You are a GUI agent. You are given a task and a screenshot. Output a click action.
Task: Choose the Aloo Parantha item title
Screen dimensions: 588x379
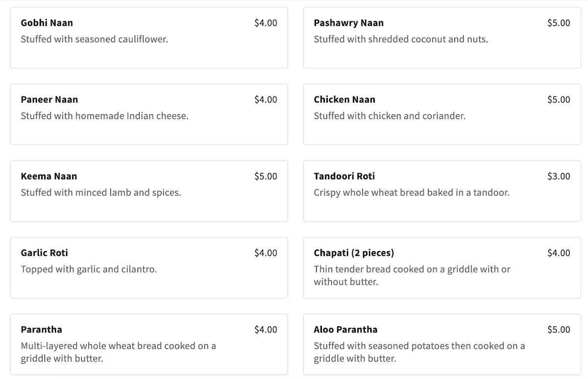click(345, 329)
